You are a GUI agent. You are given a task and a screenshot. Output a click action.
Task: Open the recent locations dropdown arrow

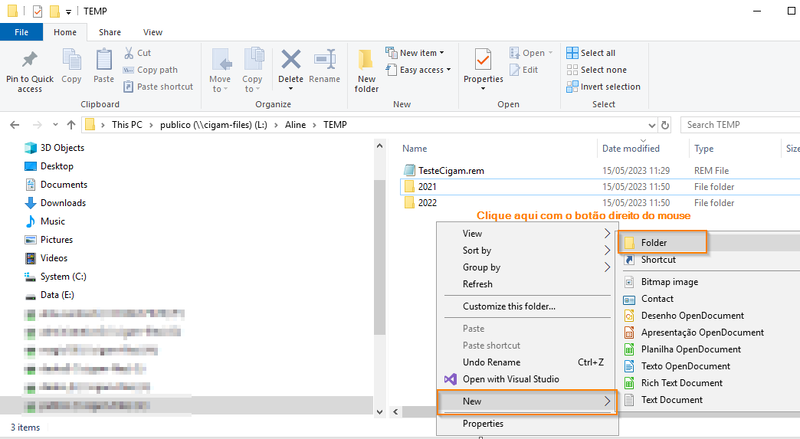click(55, 125)
